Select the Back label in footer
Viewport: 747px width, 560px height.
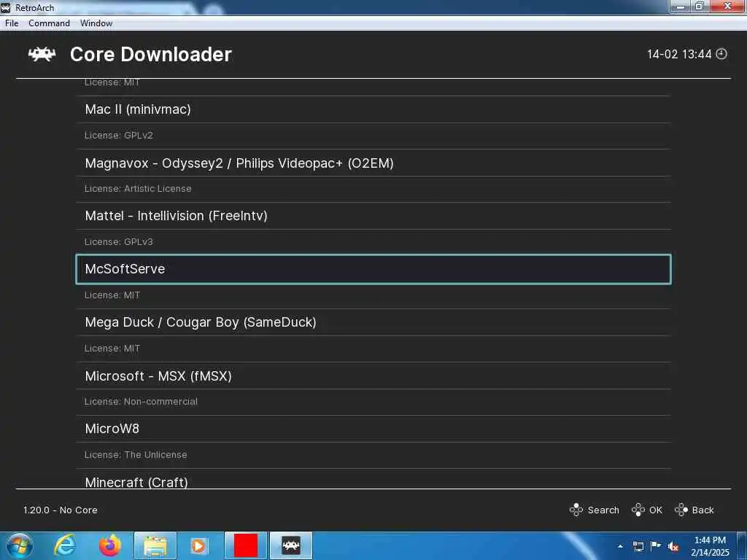coord(703,510)
